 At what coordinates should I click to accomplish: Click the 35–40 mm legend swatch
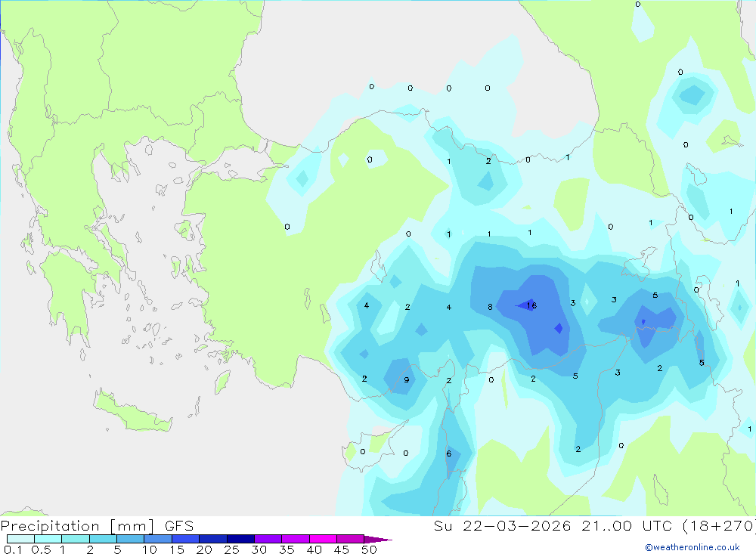coord(296,539)
